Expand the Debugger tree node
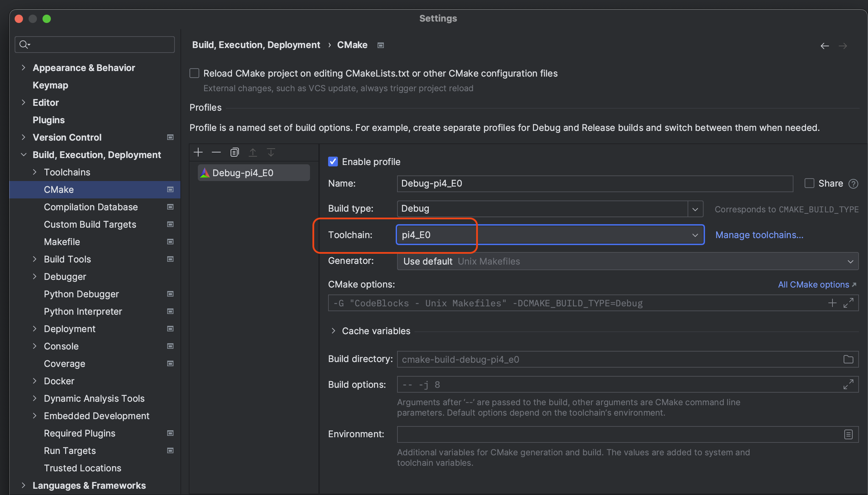The image size is (868, 495). tap(34, 276)
